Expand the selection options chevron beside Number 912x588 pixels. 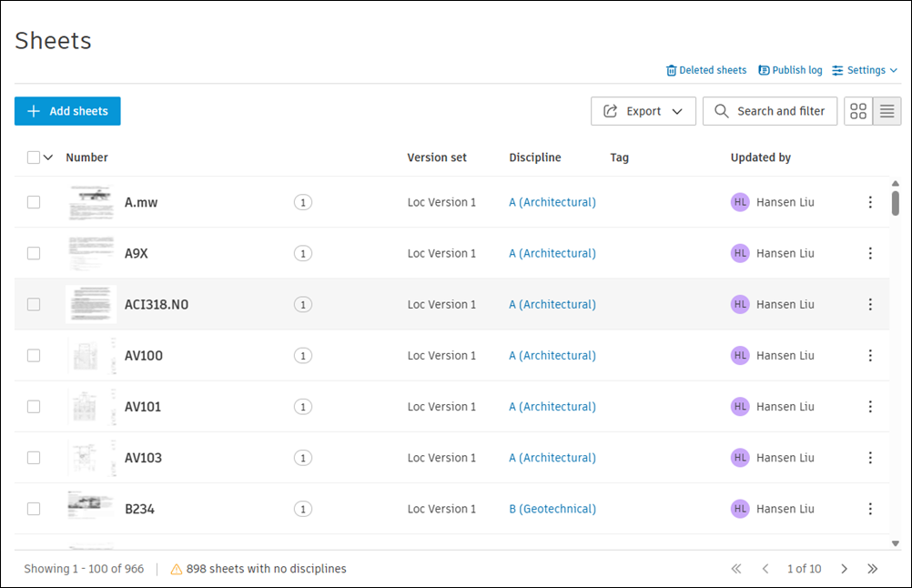(x=48, y=157)
